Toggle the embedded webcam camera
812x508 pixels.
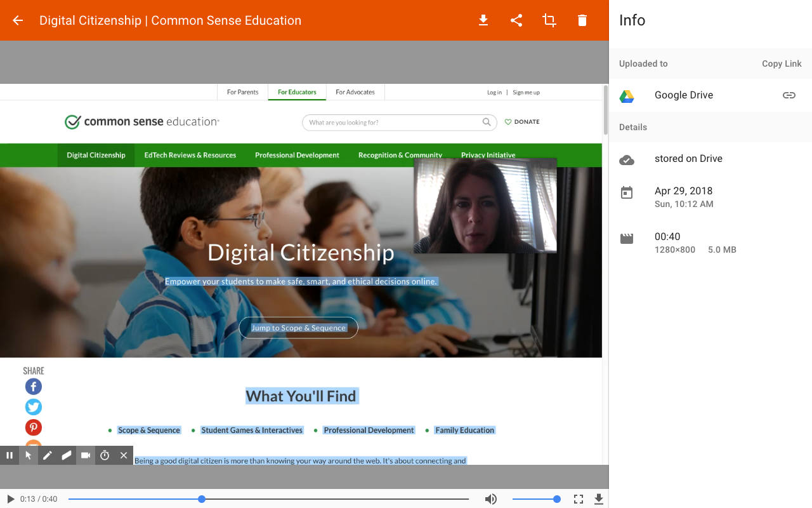tap(86, 455)
